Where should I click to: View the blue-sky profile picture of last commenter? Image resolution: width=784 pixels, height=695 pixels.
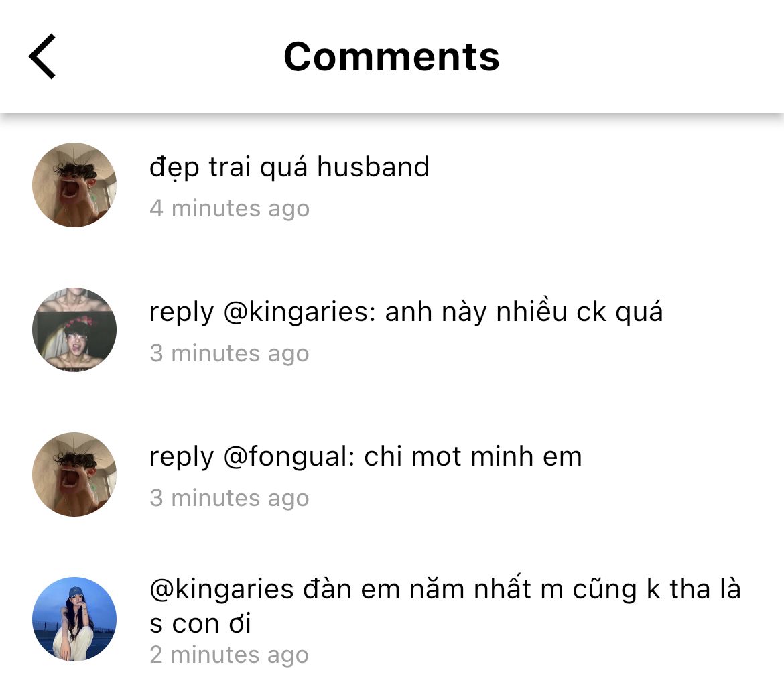click(x=74, y=619)
